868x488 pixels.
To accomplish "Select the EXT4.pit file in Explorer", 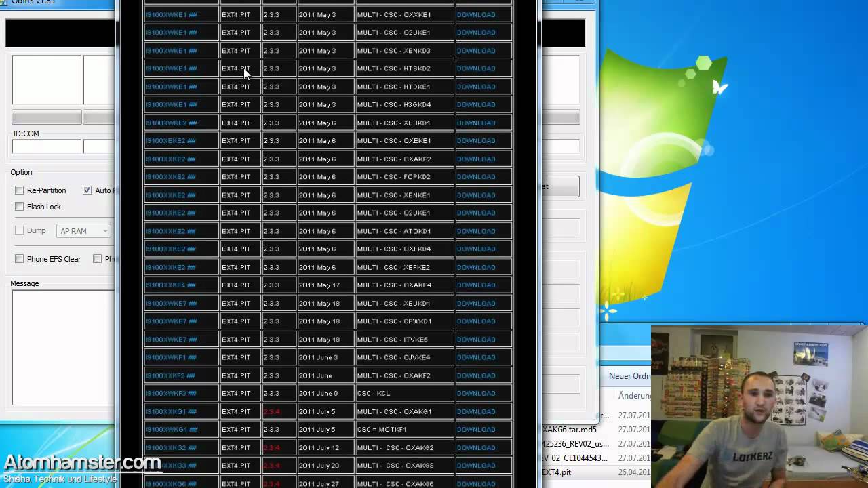I will pyautogui.click(x=557, y=472).
